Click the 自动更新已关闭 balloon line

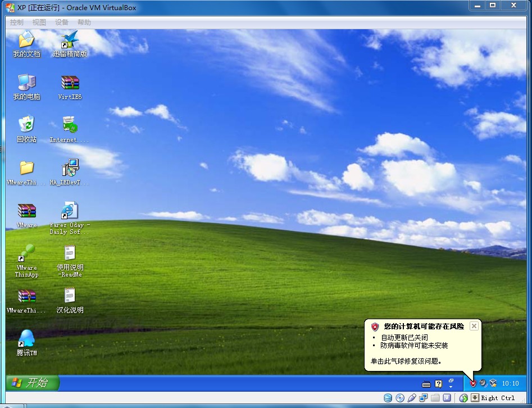click(404, 337)
